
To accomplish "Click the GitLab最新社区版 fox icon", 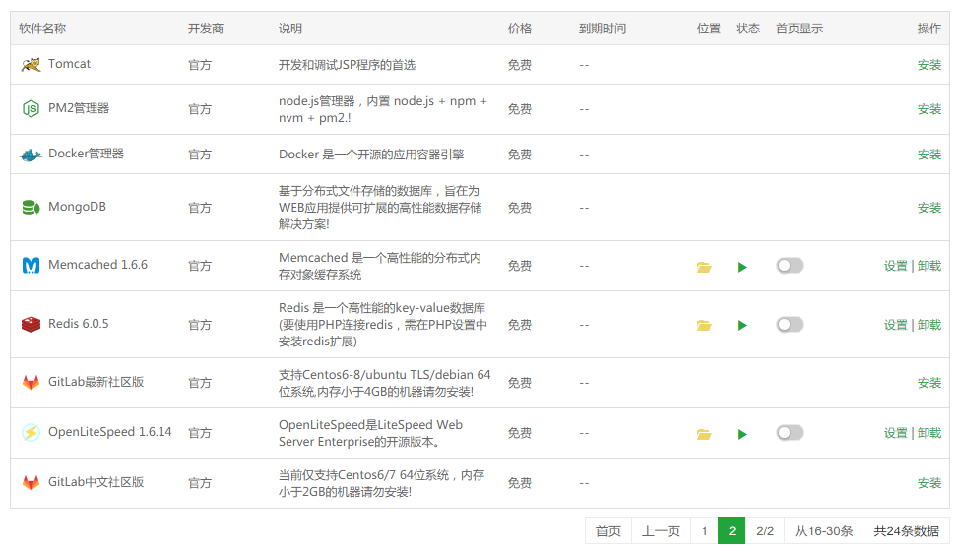I will (31, 383).
